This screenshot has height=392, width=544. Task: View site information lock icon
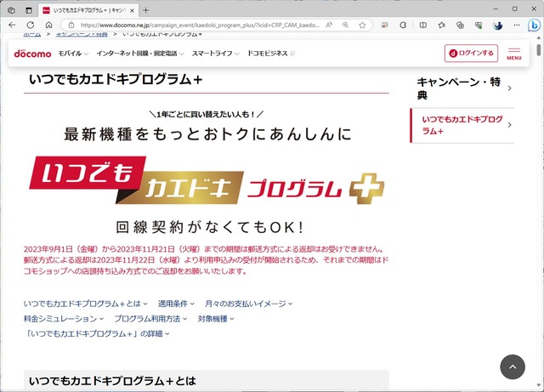pos(71,25)
